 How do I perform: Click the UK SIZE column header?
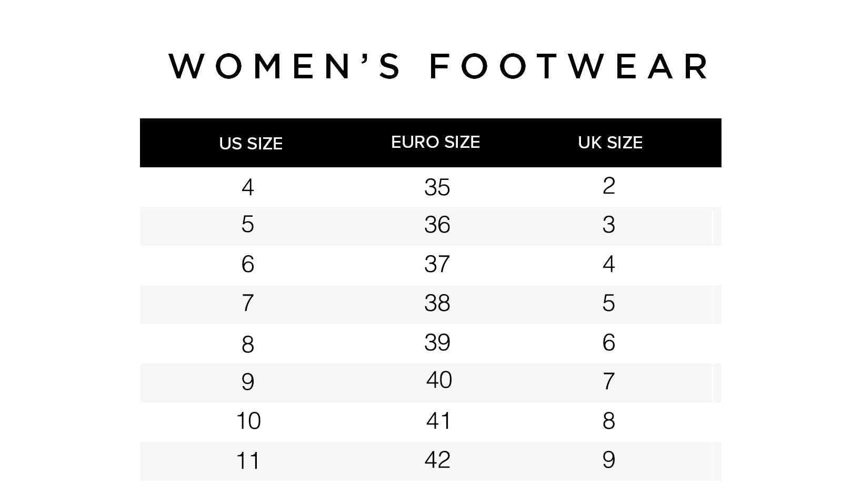pos(610,143)
